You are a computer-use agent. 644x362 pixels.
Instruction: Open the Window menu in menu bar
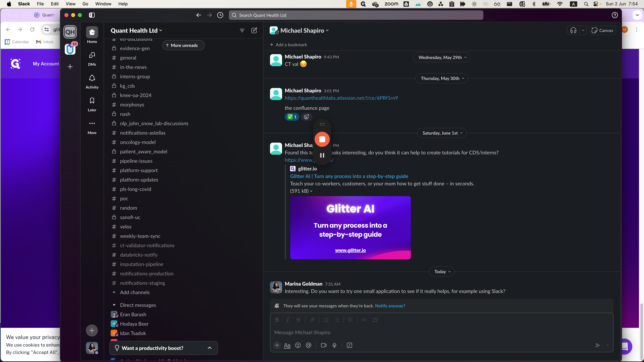[x=103, y=4]
